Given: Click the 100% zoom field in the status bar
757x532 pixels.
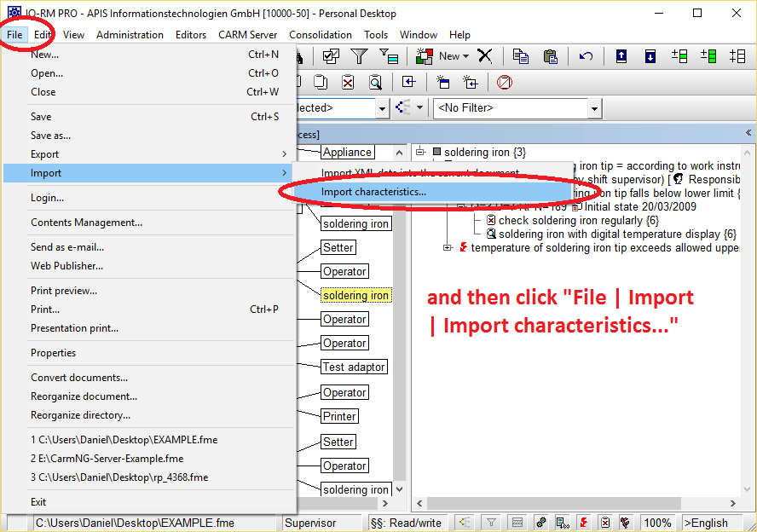Looking at the screenshot, I should [x=657, y=523].
